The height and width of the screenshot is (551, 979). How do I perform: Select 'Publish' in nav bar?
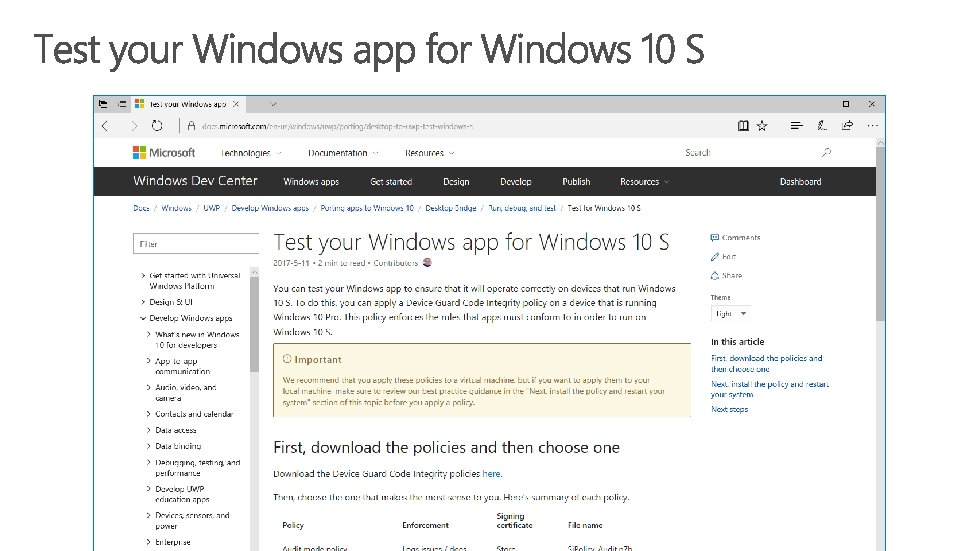pos(576,182)
